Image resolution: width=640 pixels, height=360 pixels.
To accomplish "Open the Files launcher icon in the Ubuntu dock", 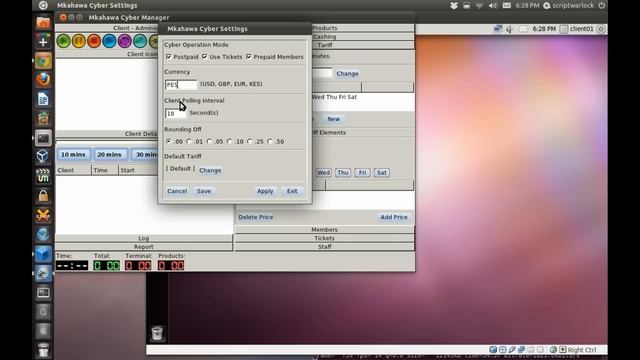I will coord(43,22).
